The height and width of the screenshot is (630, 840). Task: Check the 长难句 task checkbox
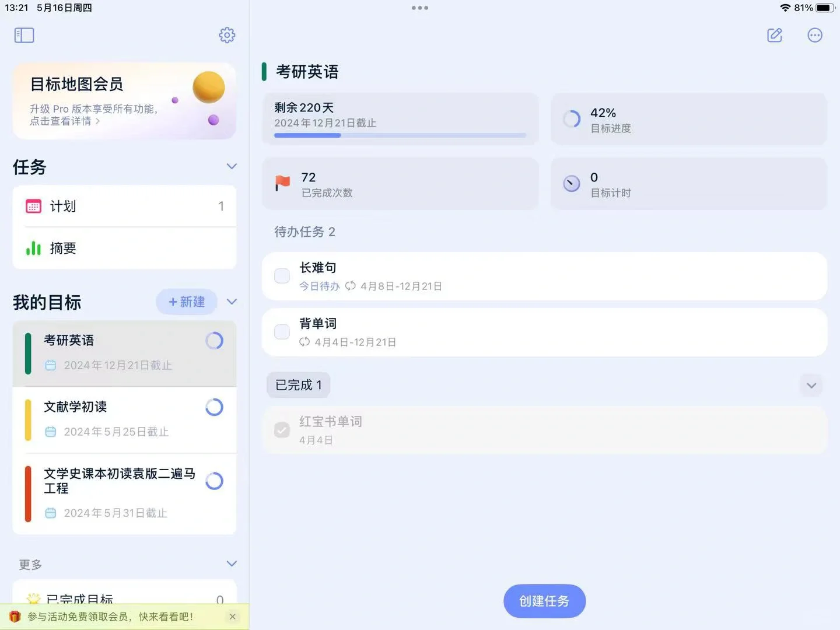(x=282, y=275)
